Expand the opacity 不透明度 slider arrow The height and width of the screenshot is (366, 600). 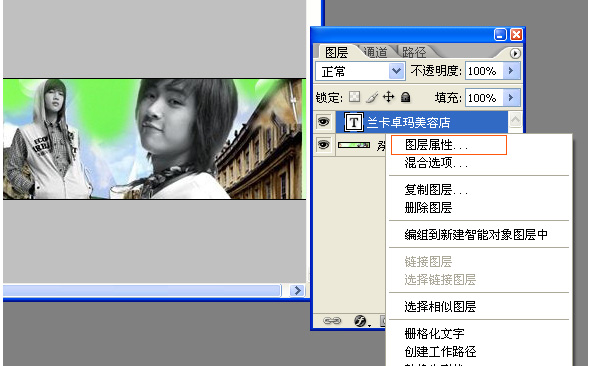[511, 71]
